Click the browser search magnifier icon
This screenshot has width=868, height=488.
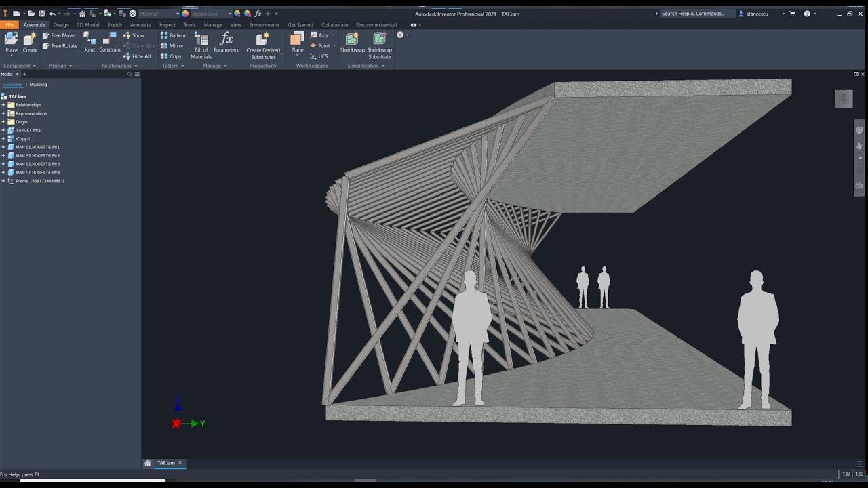coord(130,74)
